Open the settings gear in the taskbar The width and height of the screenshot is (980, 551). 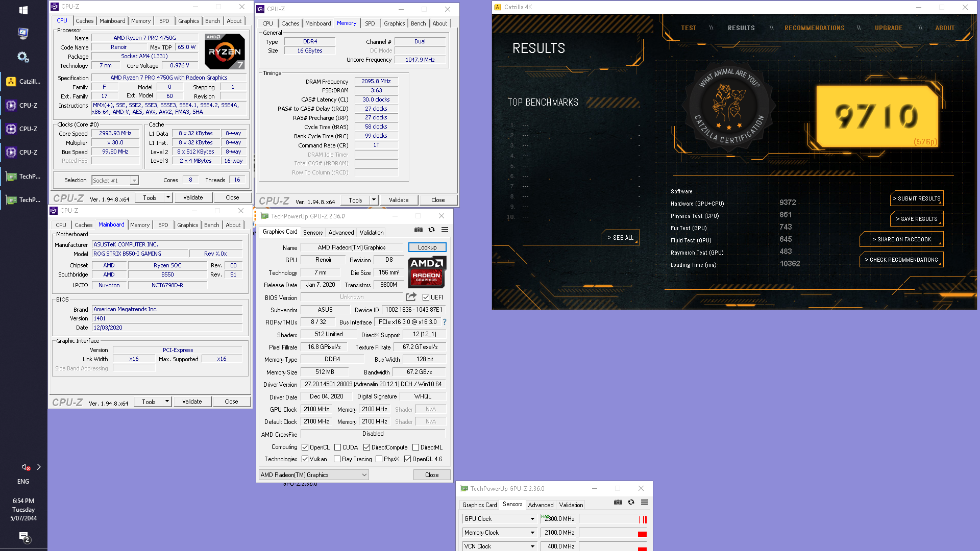click(23, 57)
